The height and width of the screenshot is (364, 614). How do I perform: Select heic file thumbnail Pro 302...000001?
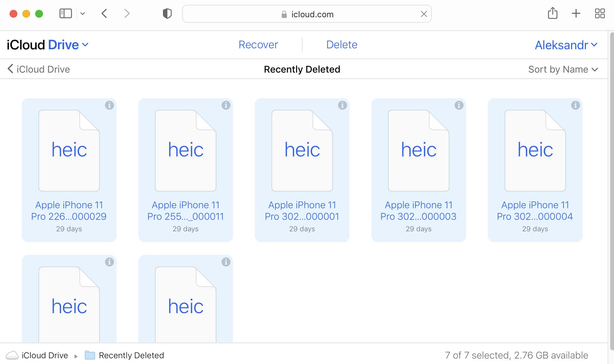(x=302, y=151)
